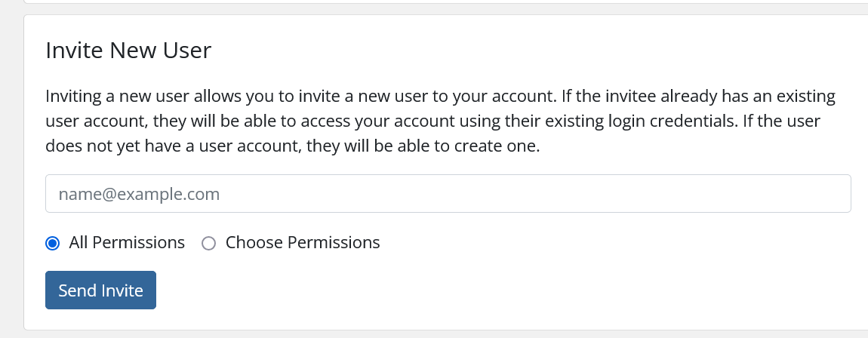Select the All Permissions radio button
Screen dimensions: 868x338
pos(52,243)
